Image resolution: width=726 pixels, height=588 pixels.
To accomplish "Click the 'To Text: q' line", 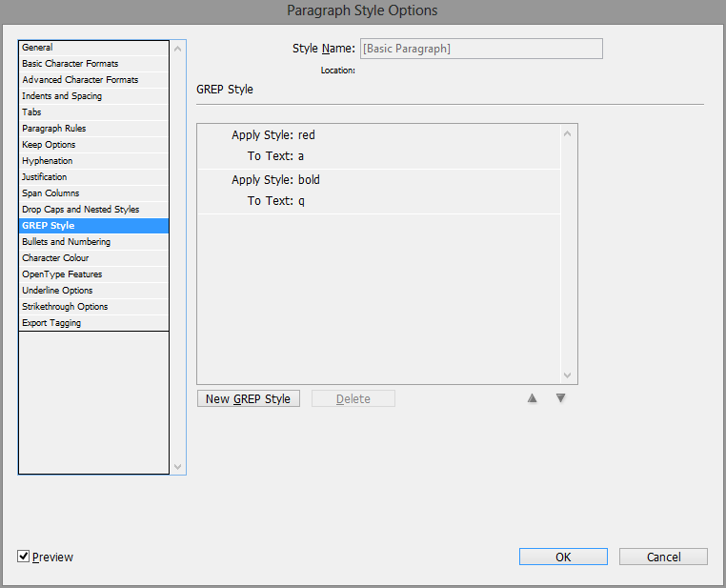I will [x=276, y=201].
